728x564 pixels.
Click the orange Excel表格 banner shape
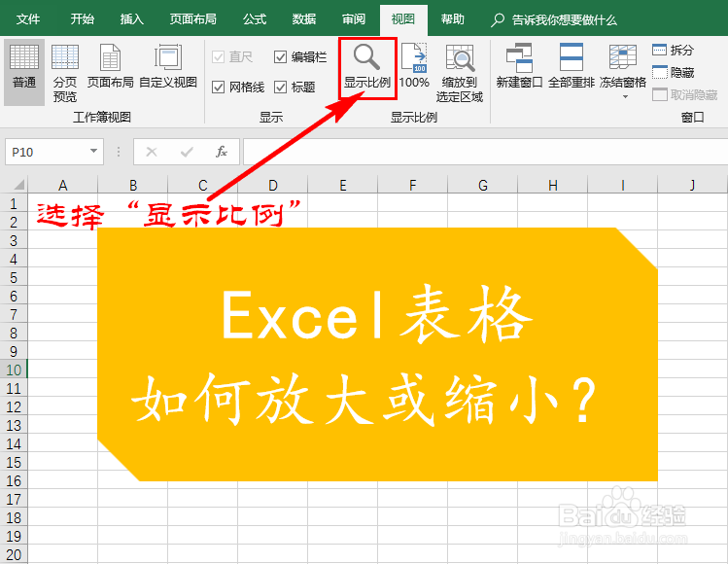coord(377,355)
